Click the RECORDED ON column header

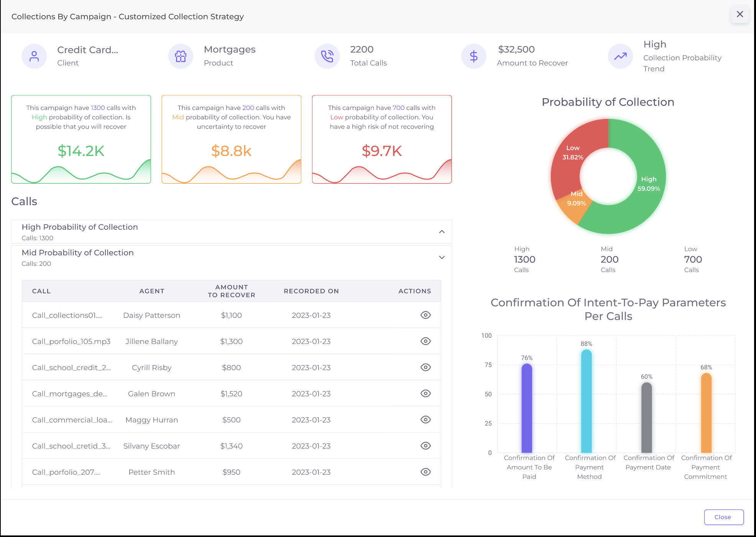[x=311, y=291]
